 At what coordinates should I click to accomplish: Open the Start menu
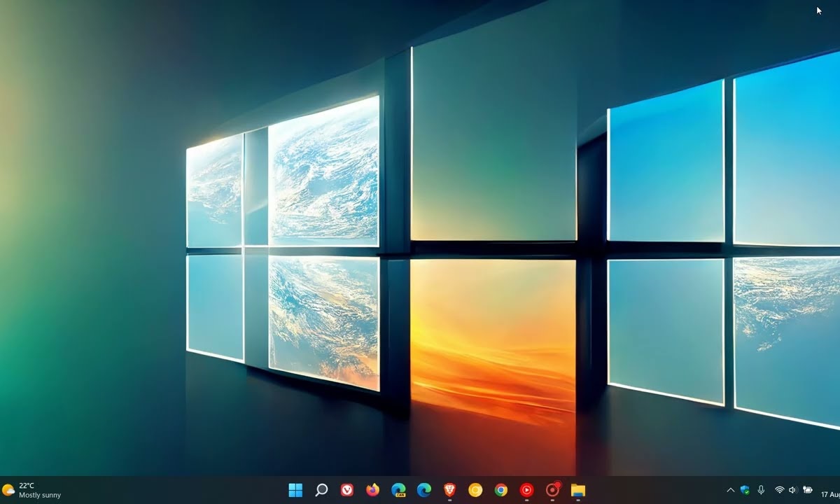click(x=295, y=491)
